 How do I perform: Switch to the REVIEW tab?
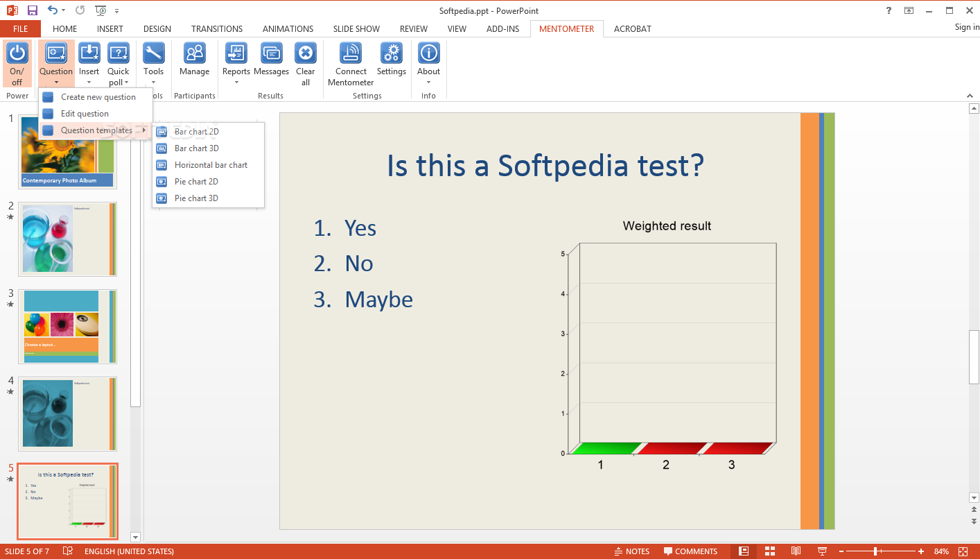[414, 29]
